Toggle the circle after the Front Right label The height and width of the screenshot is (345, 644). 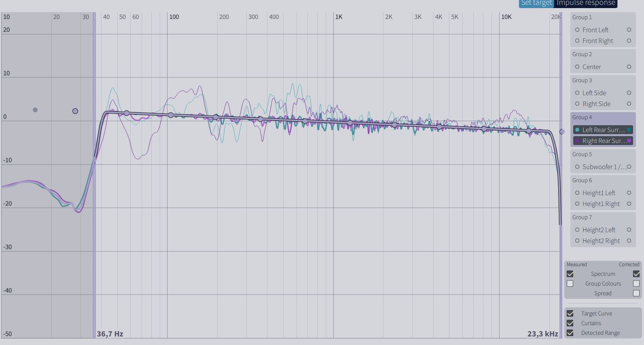point(629,41)
